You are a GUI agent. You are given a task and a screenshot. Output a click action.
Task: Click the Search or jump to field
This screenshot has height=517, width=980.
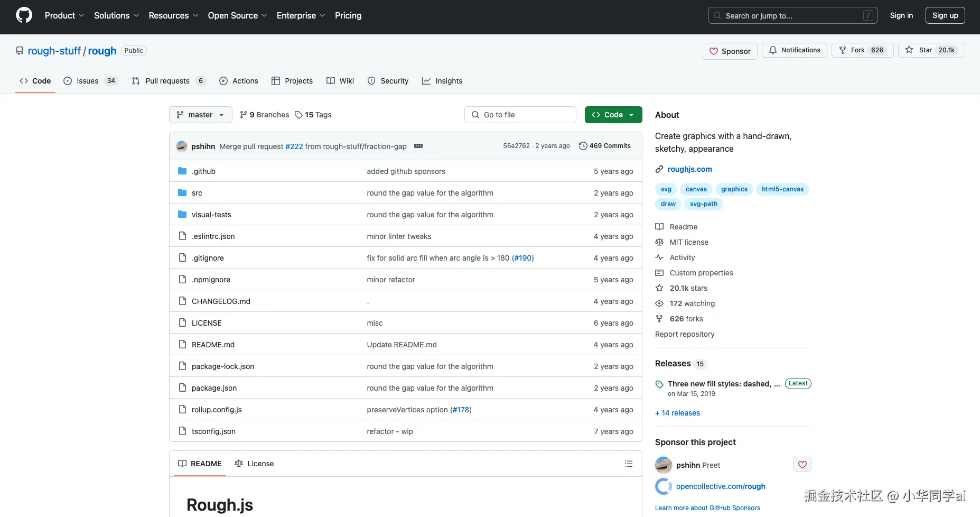(x=792, y=15)
